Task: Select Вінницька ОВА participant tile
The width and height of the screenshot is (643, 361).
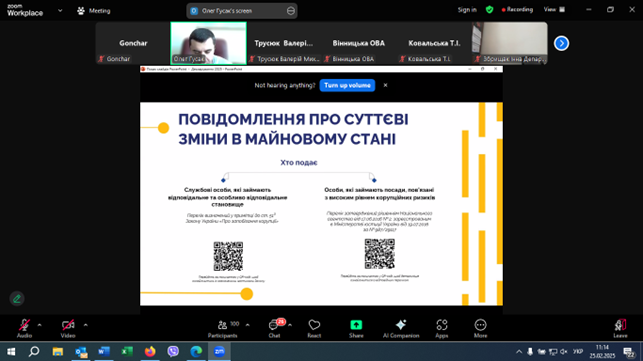Action: click(359, 43)
